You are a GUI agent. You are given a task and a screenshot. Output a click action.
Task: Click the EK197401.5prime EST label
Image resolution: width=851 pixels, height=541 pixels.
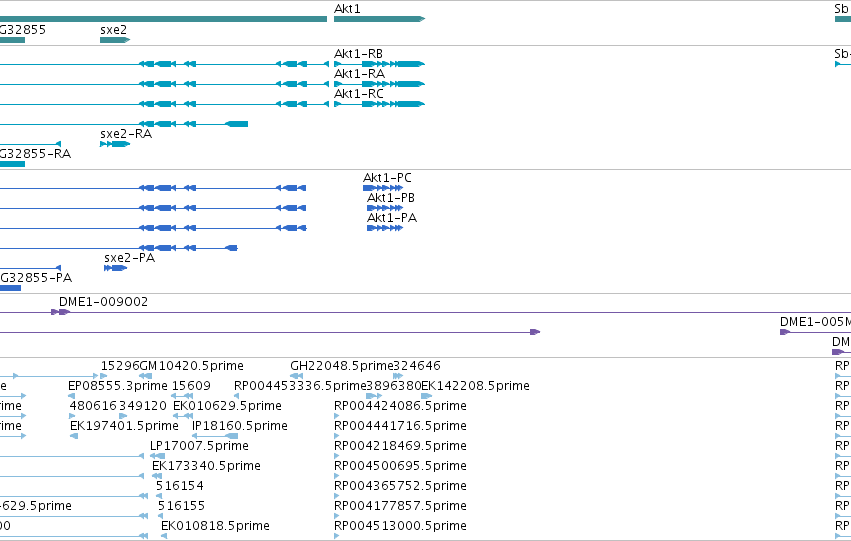click(124, 426)
